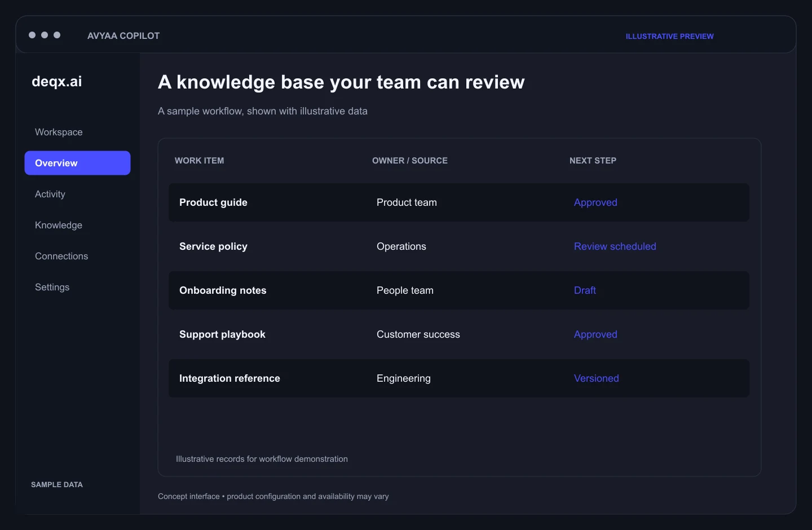
Task: Click the Customer success owner cell
Action: (x=418, y=334)
